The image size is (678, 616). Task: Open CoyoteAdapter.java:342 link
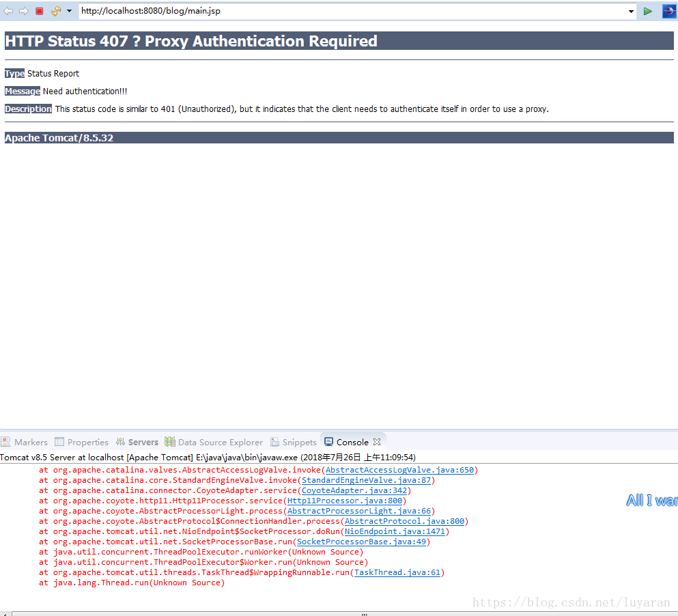coord(354,490)
